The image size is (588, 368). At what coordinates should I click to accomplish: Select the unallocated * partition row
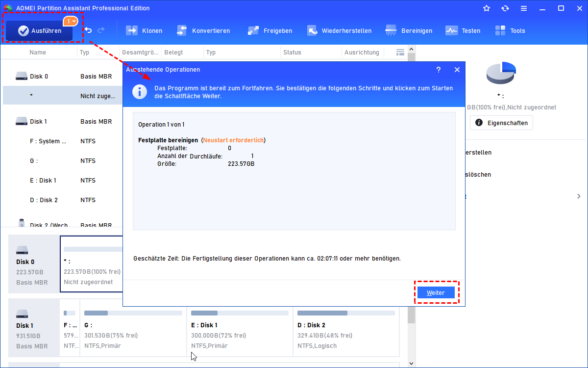[63, 96]
